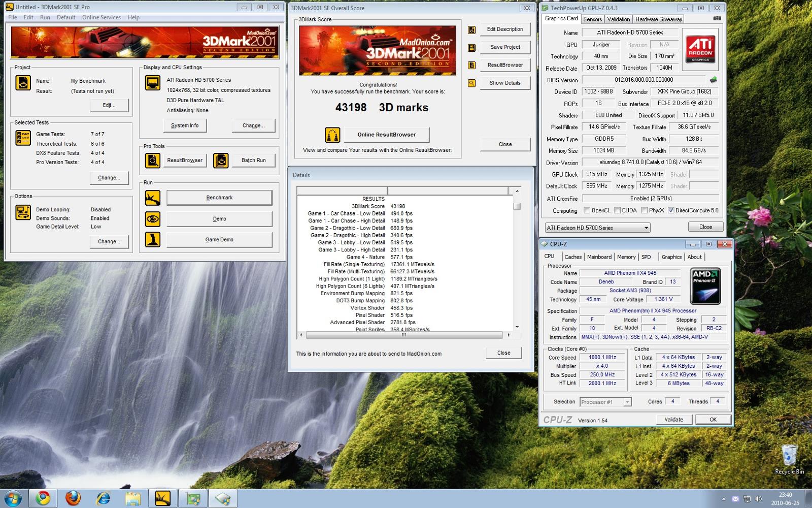Click the Details down scroll arrow

(x=517, y=327)
